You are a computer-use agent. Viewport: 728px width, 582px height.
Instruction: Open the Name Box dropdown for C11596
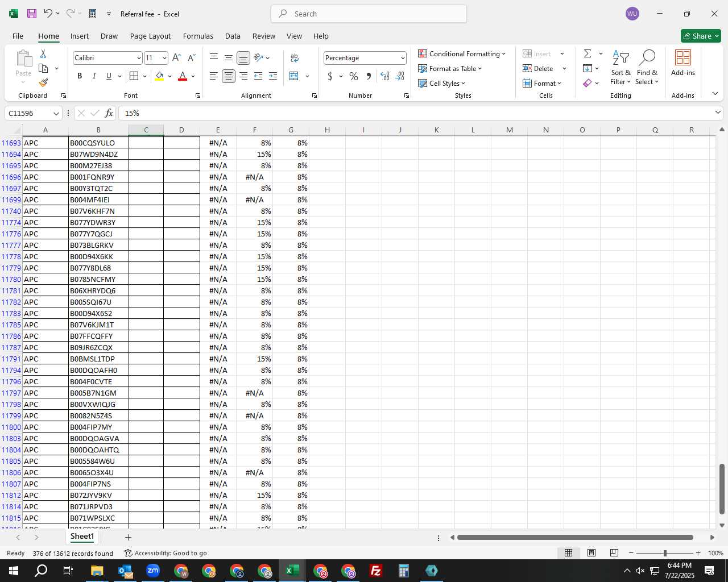point(56,114)
